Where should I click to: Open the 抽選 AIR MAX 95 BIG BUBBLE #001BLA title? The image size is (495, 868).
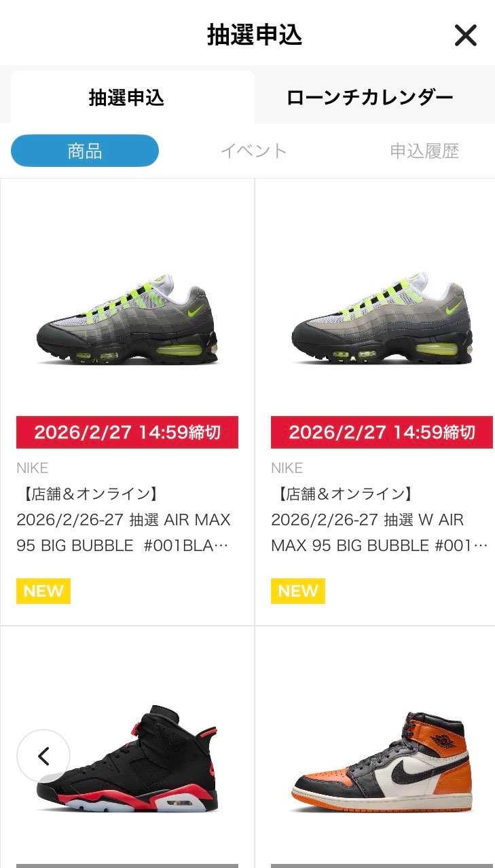click(x=124, y=520)
